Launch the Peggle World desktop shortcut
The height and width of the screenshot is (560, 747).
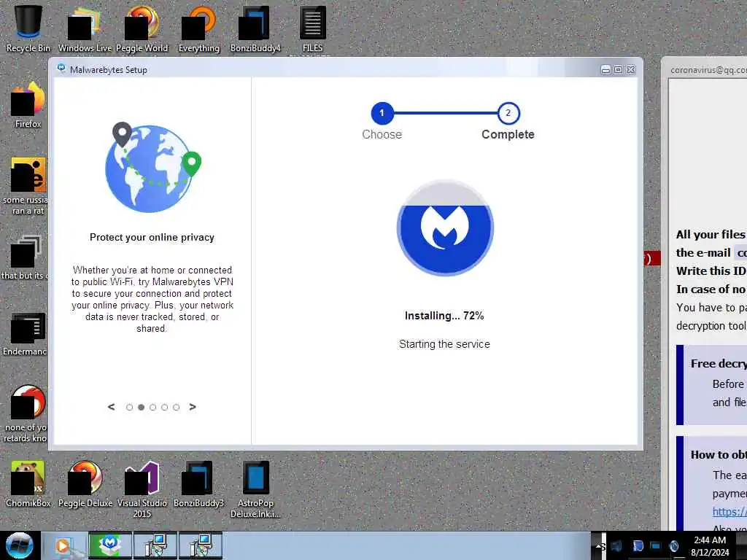click(142, 28)
